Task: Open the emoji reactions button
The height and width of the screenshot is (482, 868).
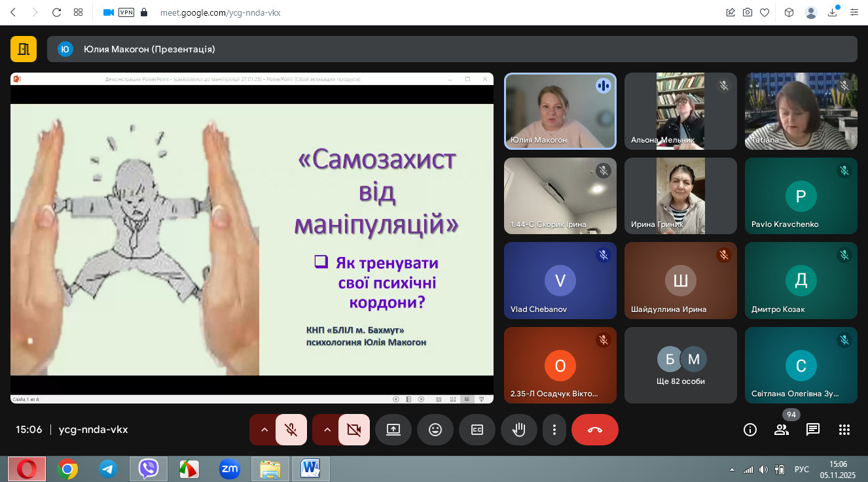Action: (435, 430)
